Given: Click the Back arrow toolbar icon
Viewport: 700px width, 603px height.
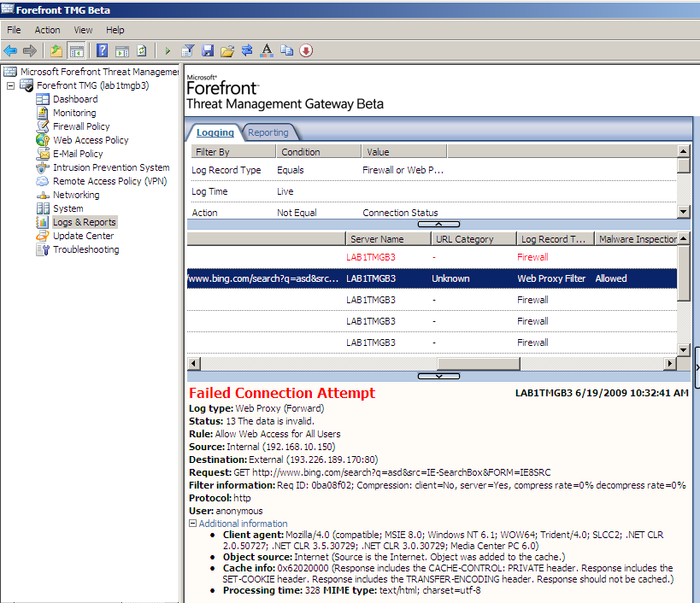Looking at the screenshot, I should point(10,51).
